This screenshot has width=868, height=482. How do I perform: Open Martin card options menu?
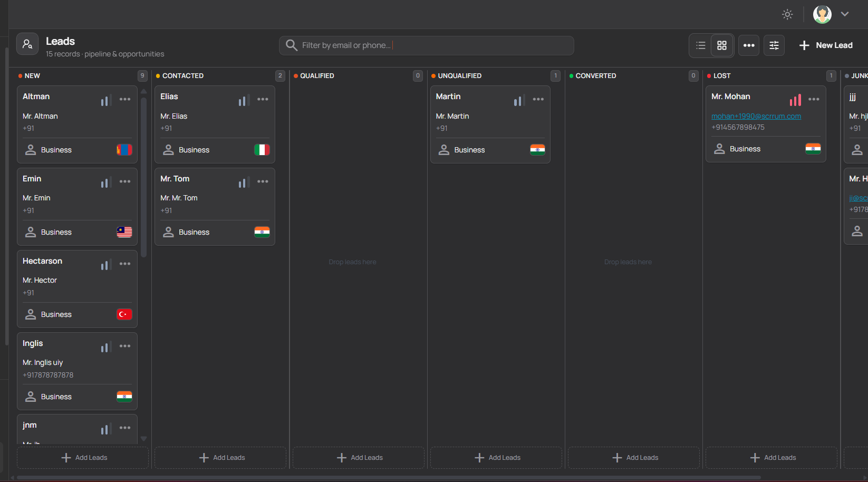(538, 99)
